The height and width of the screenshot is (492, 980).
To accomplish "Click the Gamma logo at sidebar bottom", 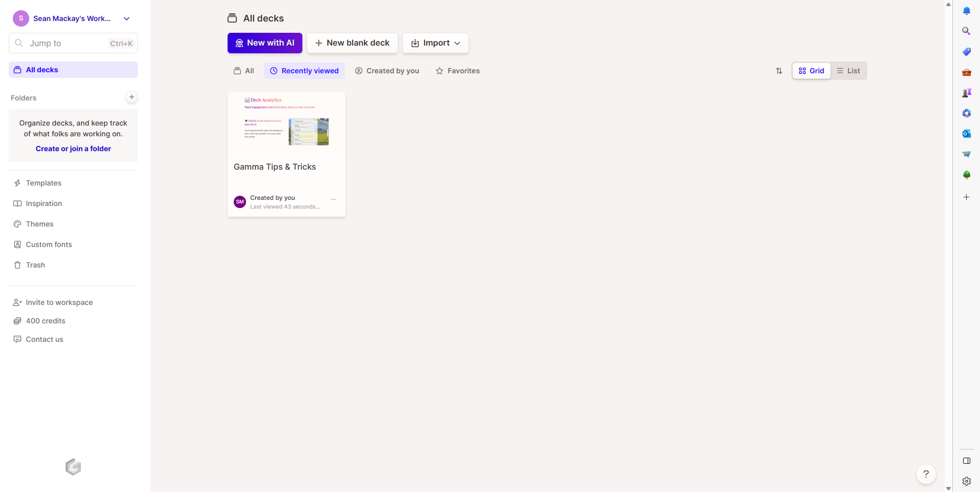I will 73,467.
